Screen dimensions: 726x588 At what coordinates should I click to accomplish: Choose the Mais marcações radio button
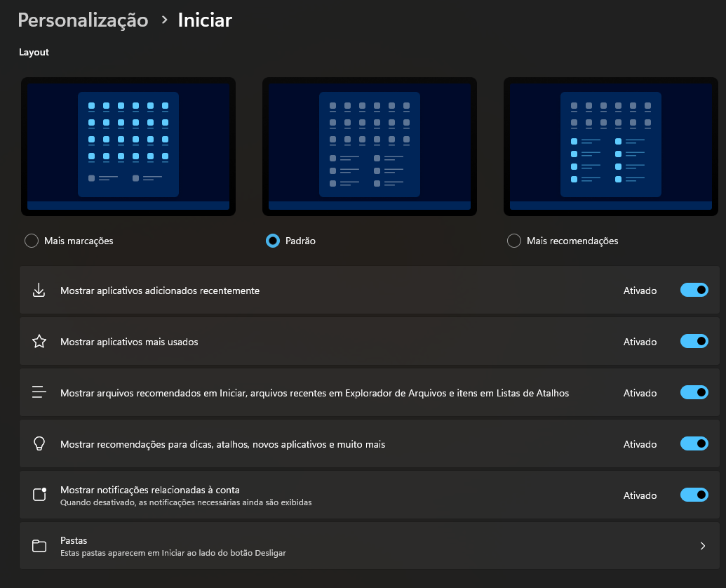point(32,241)
